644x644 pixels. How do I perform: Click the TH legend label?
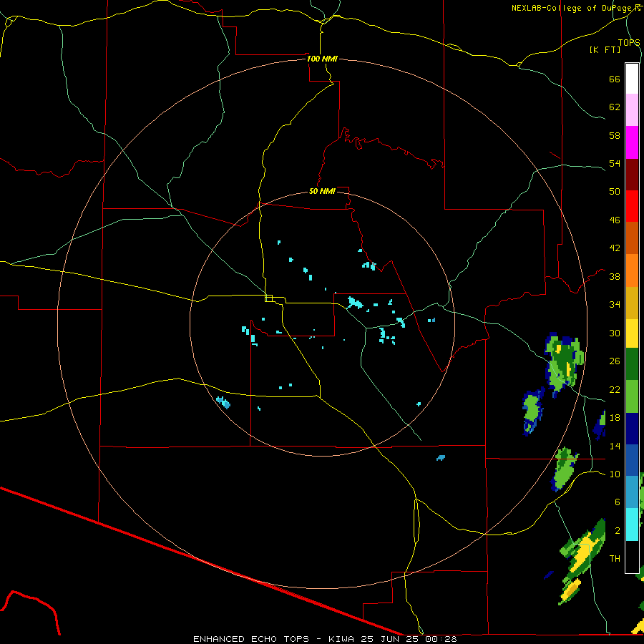tap(615, 559)
